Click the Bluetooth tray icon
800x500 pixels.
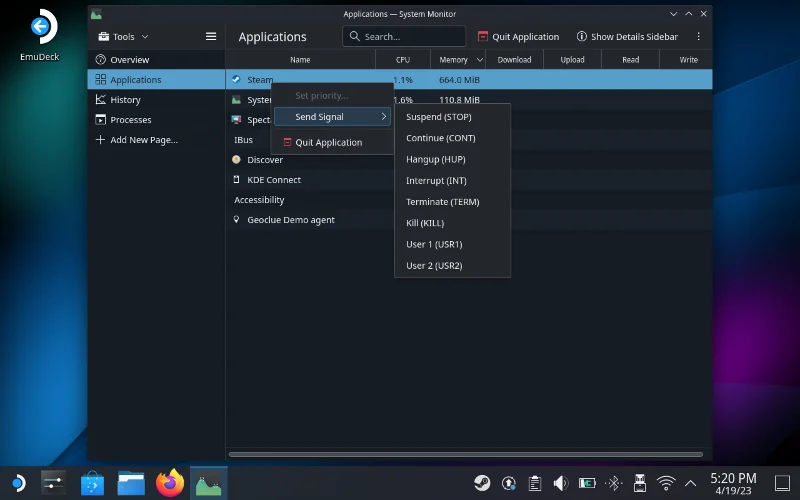[614, 483]
